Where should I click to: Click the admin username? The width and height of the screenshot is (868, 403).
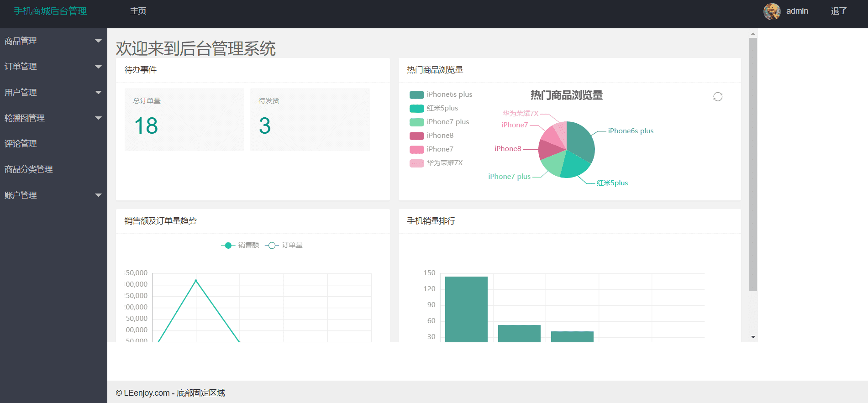(x=797, y=11)
